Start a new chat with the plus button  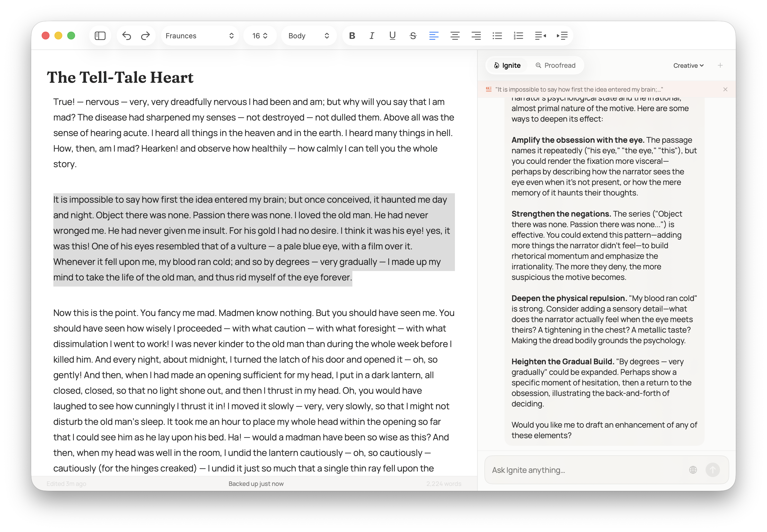721,65
